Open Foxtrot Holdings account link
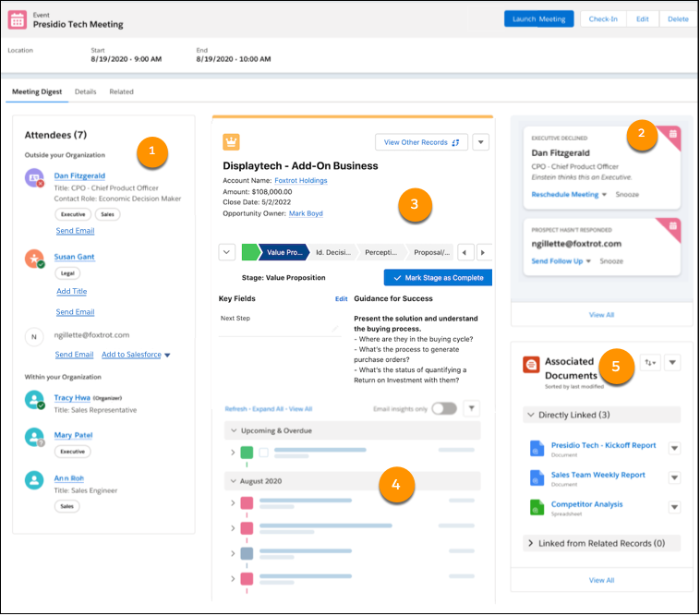The width and height of the screenshot is (700, 616). 301,181
